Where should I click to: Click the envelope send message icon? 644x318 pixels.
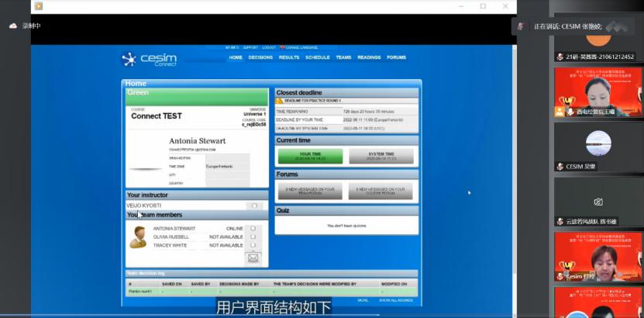coord(253,258)
